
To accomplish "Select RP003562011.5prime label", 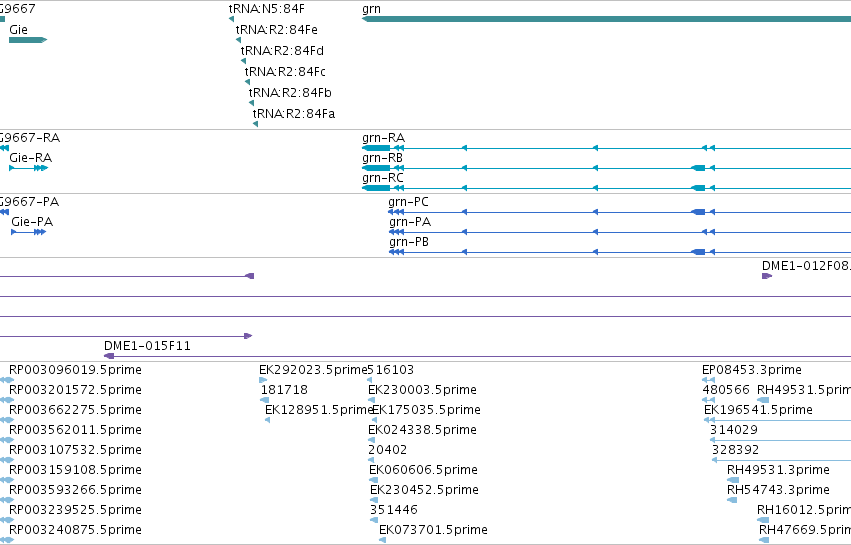I will [x=75, y=430].
